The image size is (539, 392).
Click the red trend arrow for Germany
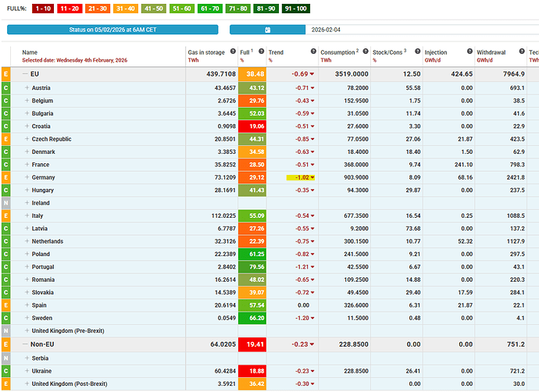[x=313, y=178]
